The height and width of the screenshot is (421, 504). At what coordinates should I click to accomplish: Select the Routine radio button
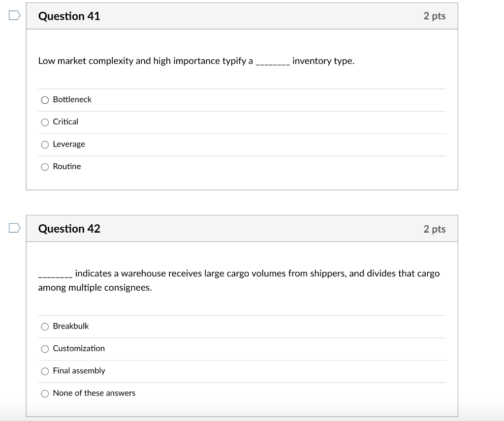pyautogui.click(x=45, y=167)
